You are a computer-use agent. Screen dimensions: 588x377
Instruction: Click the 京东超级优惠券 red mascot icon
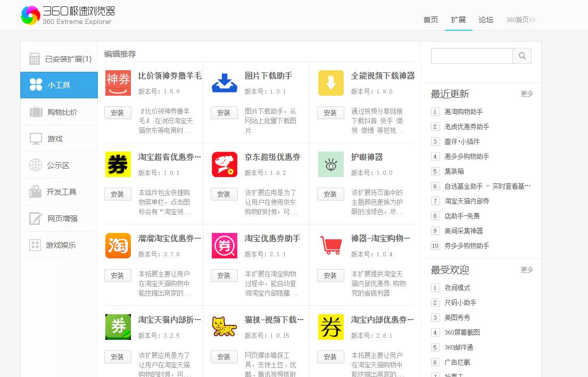click(x=224, y=165)
